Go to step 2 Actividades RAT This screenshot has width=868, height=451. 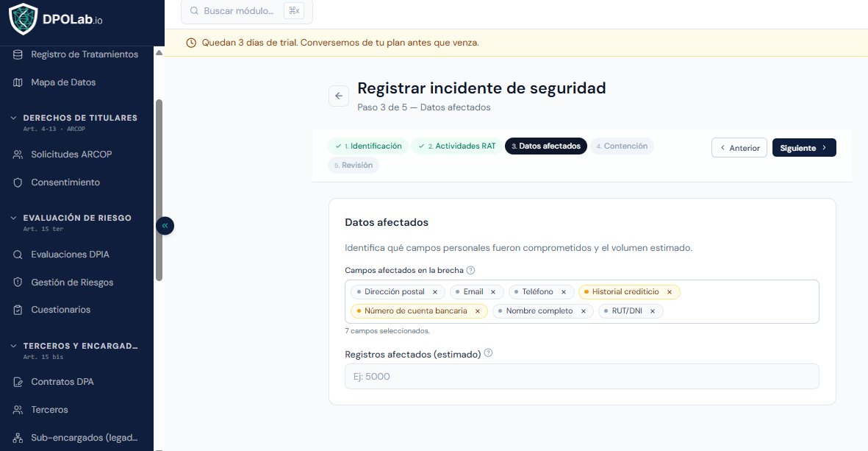[x=456, y=146]
